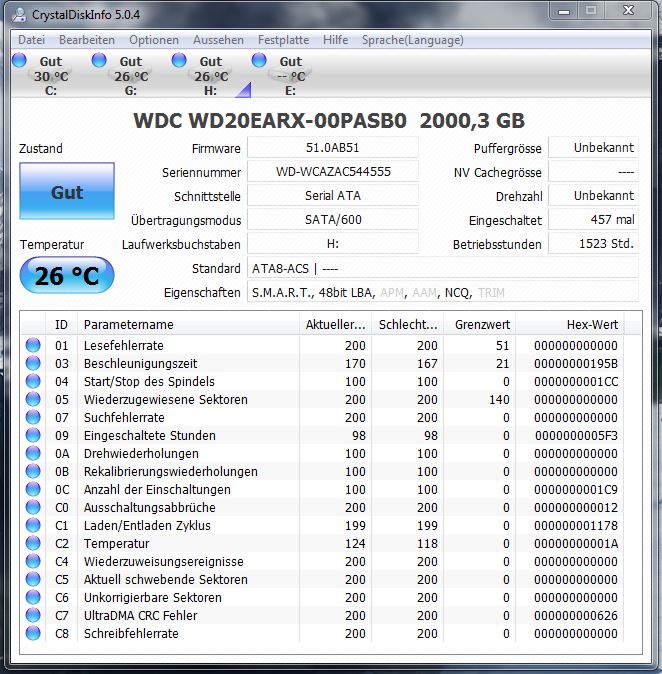Viewport: 662px width, 674px height.
Task: Click the Eigenschaften features field
Action: click(443, 293)
